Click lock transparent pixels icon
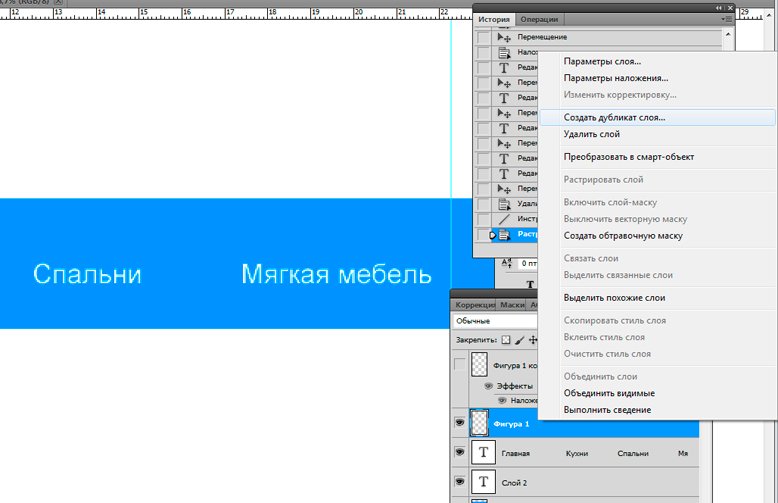 coord(506,340)
